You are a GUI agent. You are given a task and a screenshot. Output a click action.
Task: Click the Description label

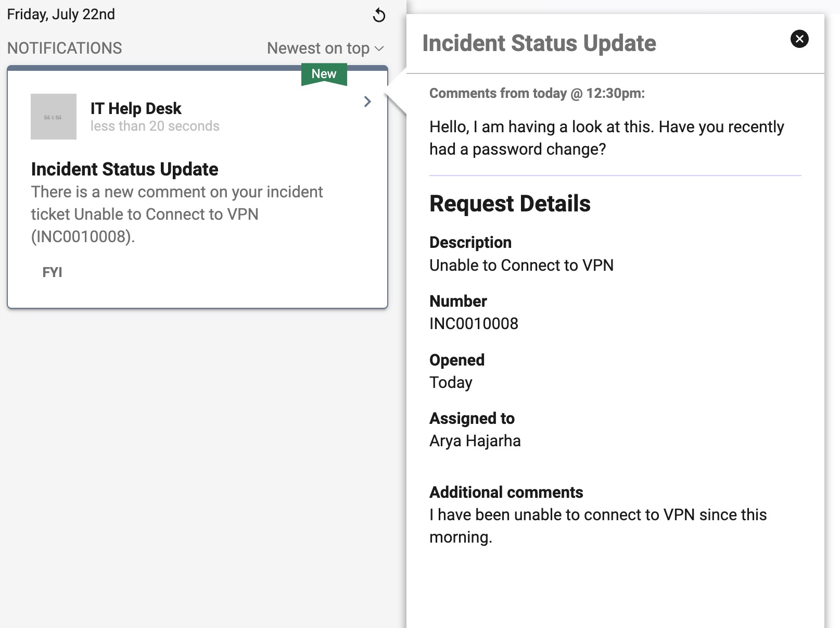(470, 243)
